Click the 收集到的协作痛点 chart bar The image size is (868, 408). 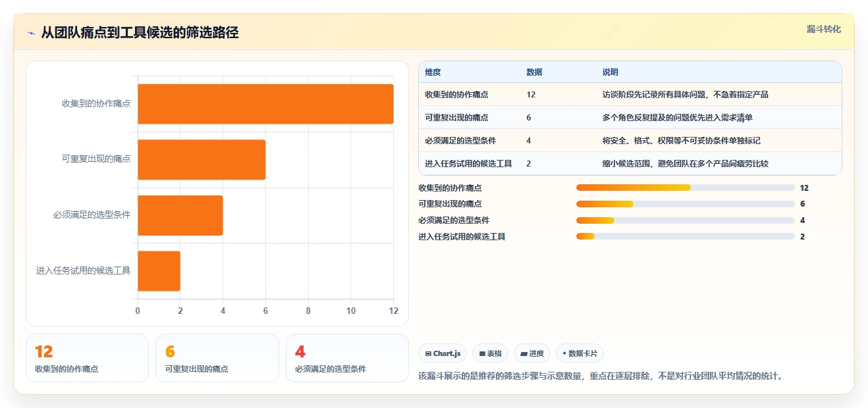coord(265,104)
